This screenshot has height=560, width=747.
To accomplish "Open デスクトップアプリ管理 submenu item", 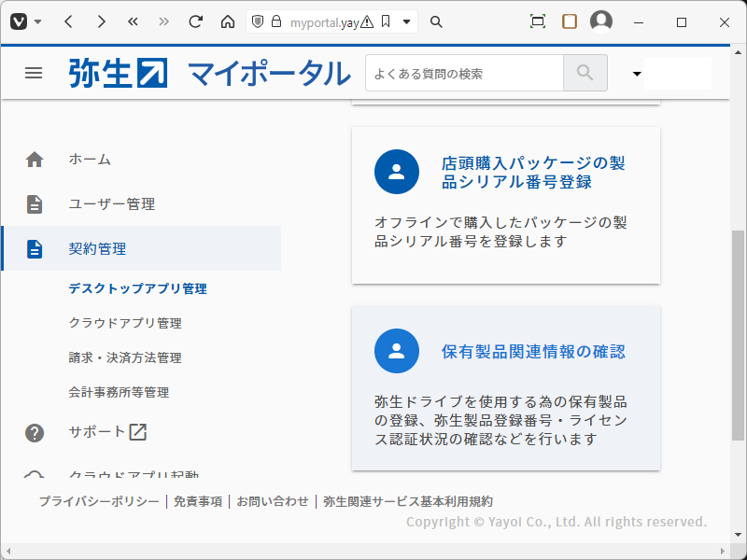I will [137, 288].
